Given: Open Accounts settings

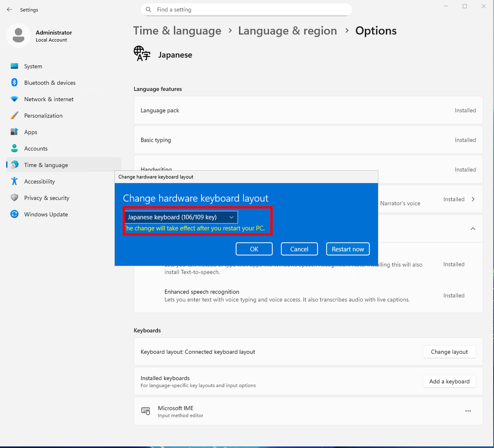Looking at the screenshot, I should 14,148.
